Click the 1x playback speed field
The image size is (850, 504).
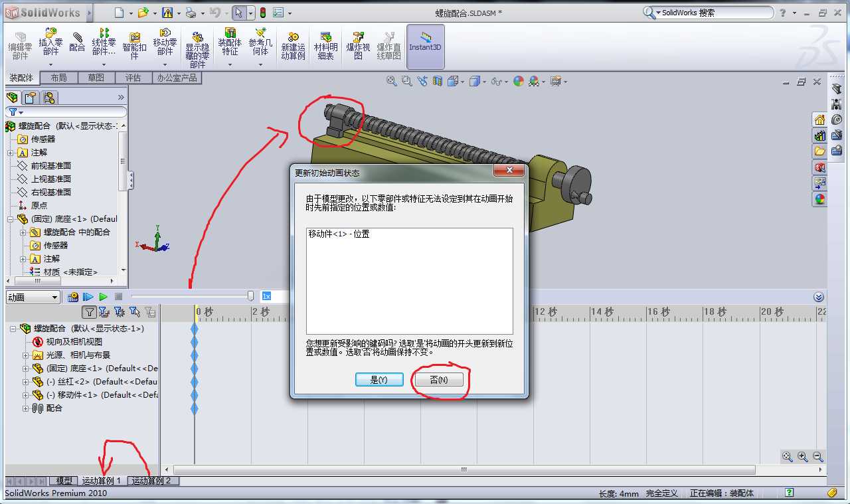click(275, 296)
